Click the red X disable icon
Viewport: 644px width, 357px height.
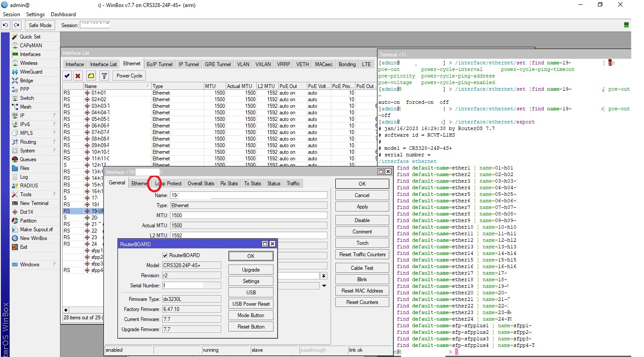coord(78,76)
